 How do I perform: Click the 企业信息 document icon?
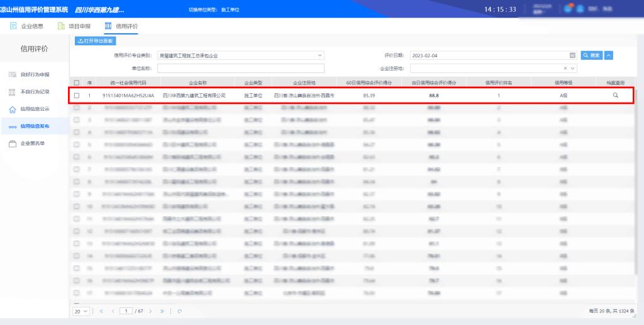coord(13,26)
